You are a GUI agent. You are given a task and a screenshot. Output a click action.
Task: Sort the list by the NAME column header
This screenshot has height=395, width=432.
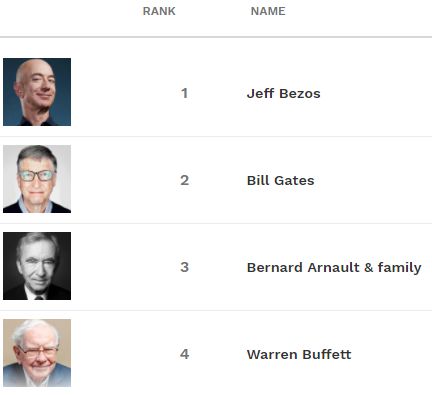pos(268,11)
